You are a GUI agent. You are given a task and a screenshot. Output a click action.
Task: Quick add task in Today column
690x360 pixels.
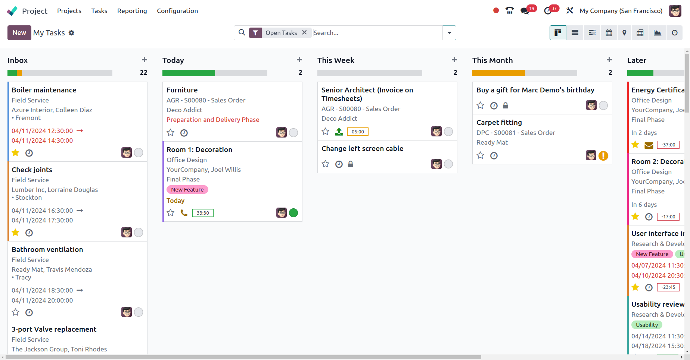click(299, 60)
